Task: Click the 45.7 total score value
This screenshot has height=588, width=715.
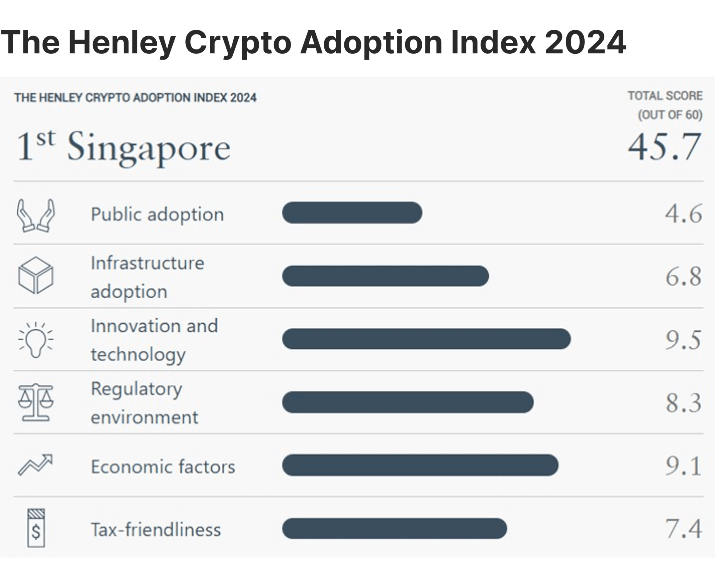Action: click(x=664, y=147)
